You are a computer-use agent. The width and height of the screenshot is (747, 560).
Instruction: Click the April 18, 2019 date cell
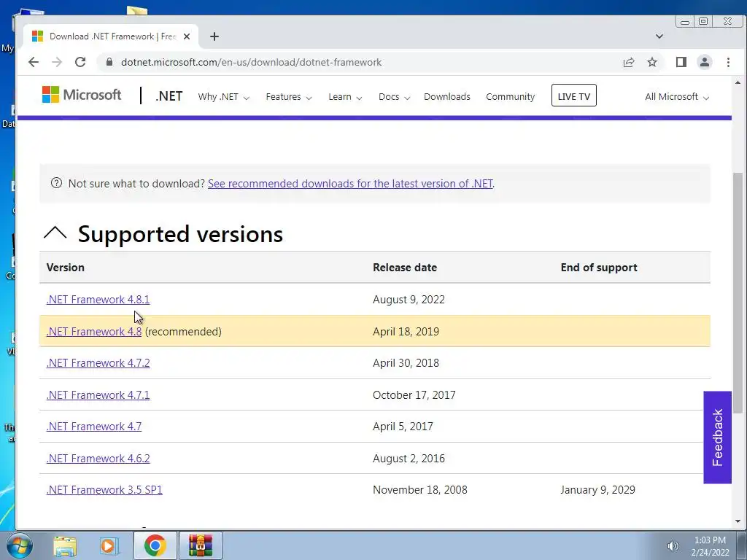pos(406,332)
